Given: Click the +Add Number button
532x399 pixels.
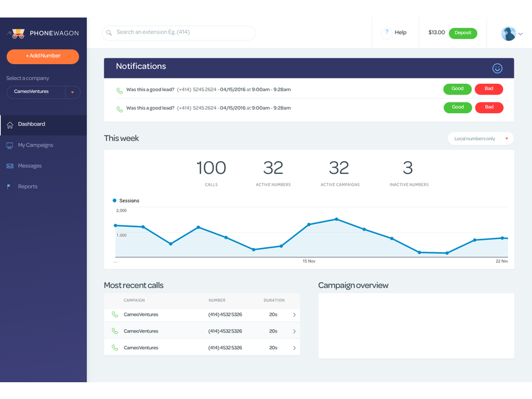Looking at the screenshot, I should click(x=43, y=56).
